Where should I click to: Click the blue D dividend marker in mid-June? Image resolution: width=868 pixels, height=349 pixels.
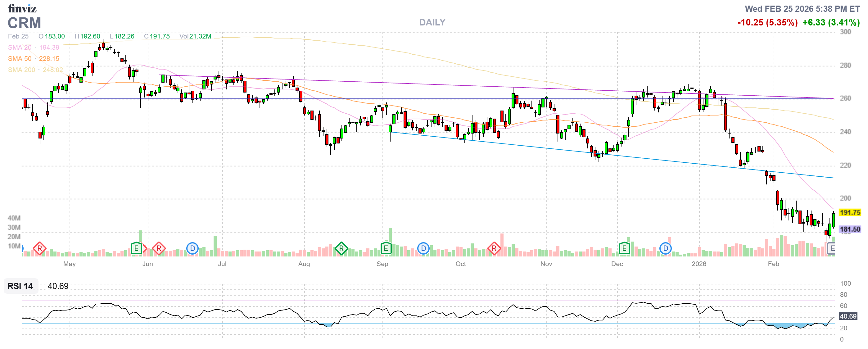click(x=192, y=249)
